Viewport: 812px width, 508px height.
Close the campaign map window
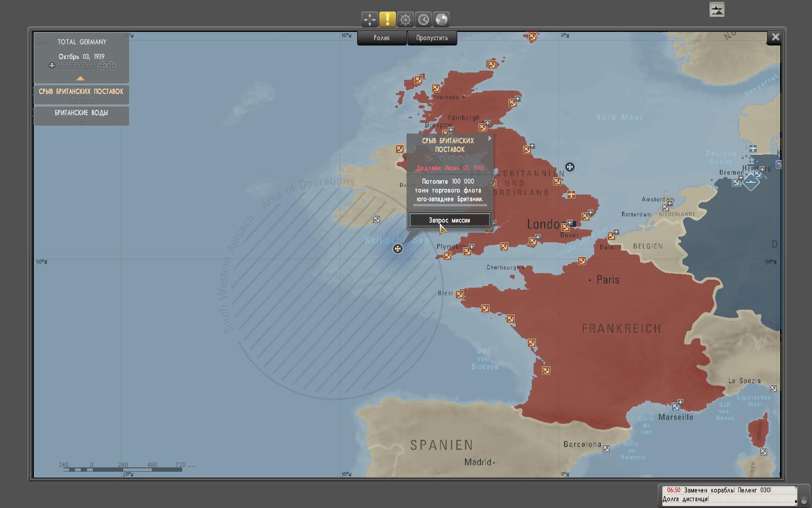(775, 37)
